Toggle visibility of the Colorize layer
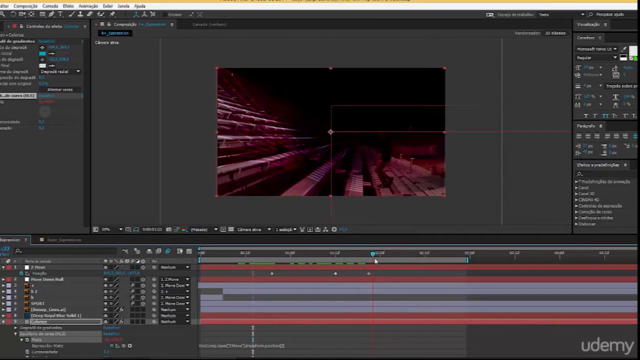The height and width of the screenshot is (360, 640). [105, 322]
